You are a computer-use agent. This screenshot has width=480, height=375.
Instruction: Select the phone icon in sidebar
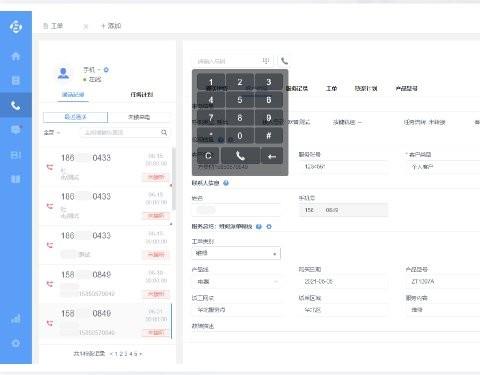click(16, 105)
